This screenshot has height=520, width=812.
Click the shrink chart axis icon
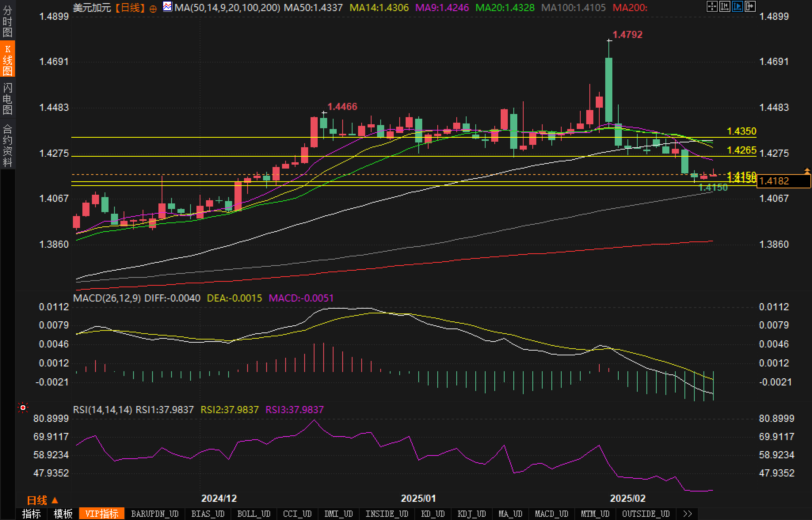coord(724,6)
